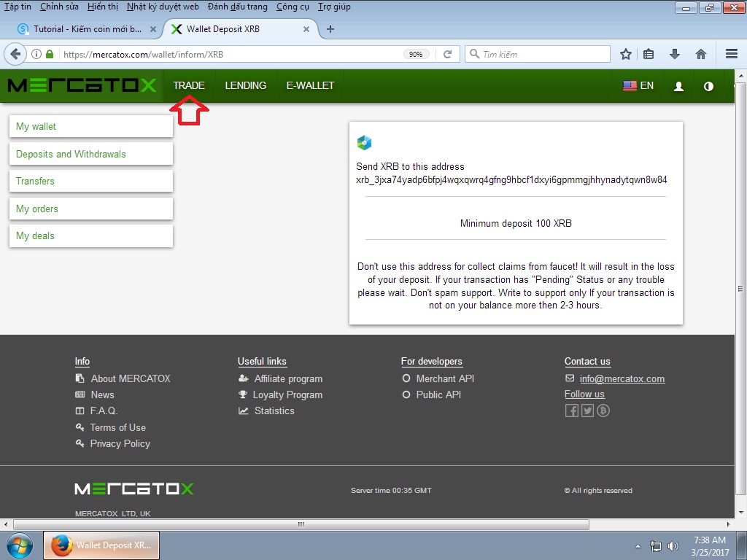
Task: Click Firefox Wallet Deposit taskbar button
Action: pyautogui.click(x=101, y=545)
